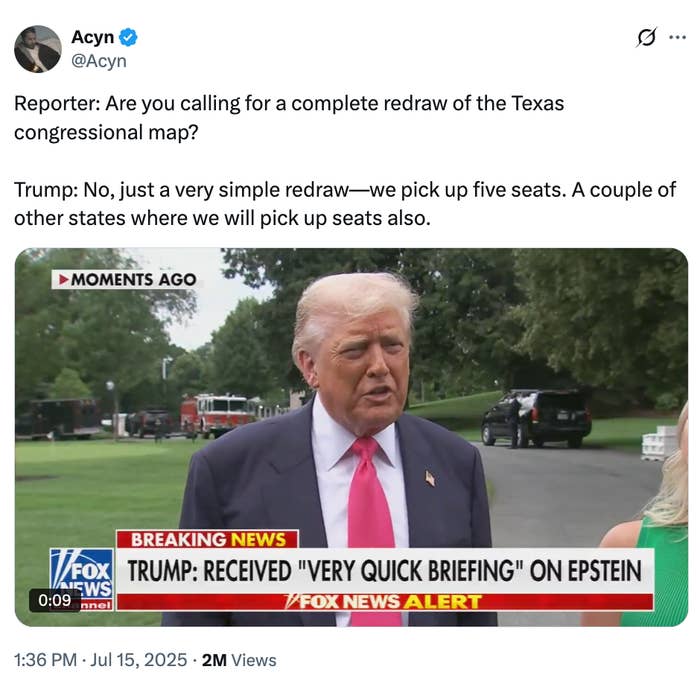Click the Acyn display name
Viewport: 700px width, 681px height.
tap(92, 37)
